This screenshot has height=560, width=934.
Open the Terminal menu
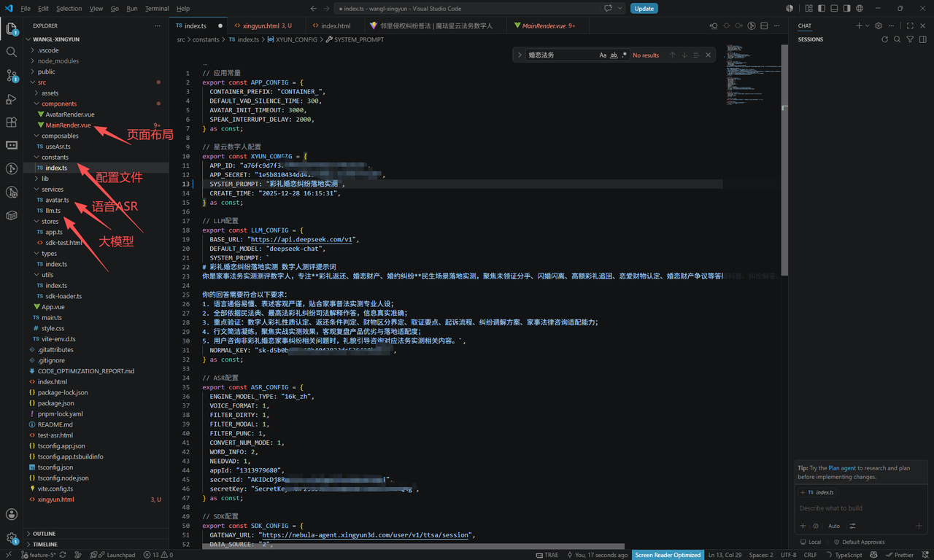pos(157,8)
